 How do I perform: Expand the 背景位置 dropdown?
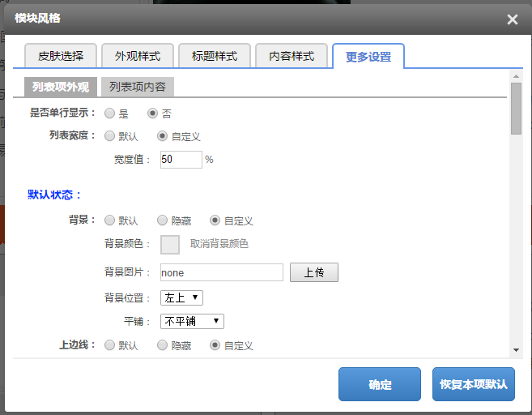(181, 297)
